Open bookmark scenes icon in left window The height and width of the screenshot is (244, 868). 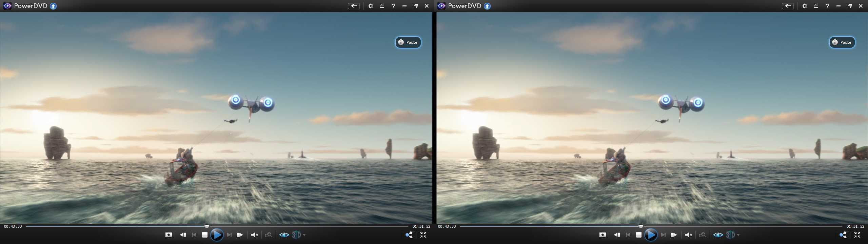tap(169, 235)
